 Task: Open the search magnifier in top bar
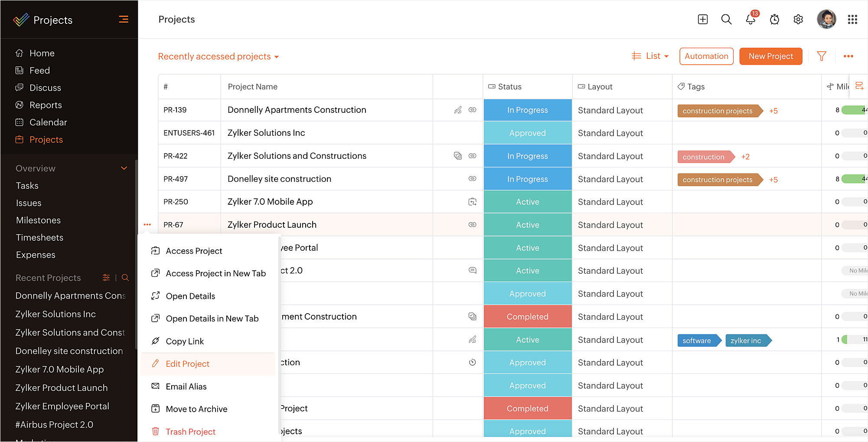coord(726,20)
